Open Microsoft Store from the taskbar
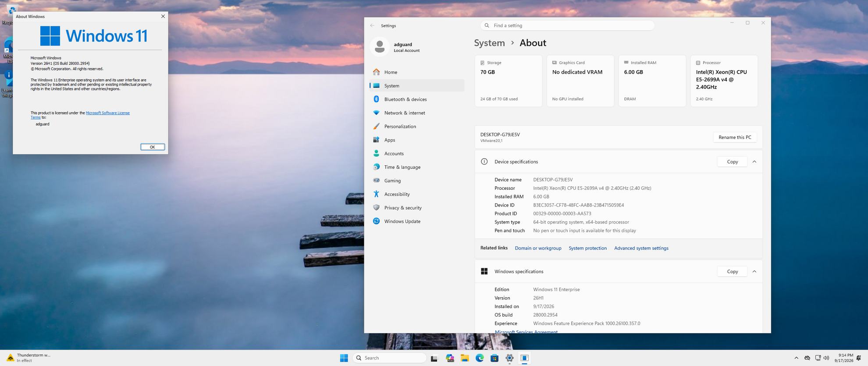Image resolution: width=868 pixels, height=366 pixels. (x=494, y=358)
